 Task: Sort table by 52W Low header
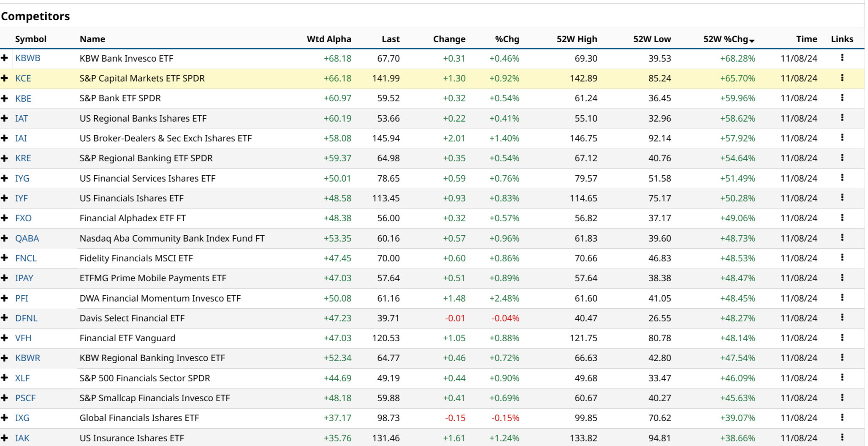pyautogui.click(x=652, y=39)
